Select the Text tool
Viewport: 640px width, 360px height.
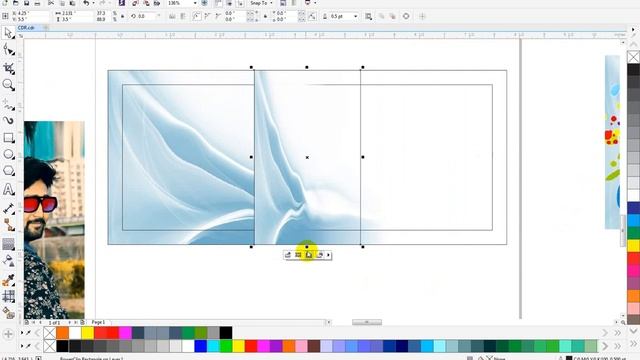(x=8, y=189)
